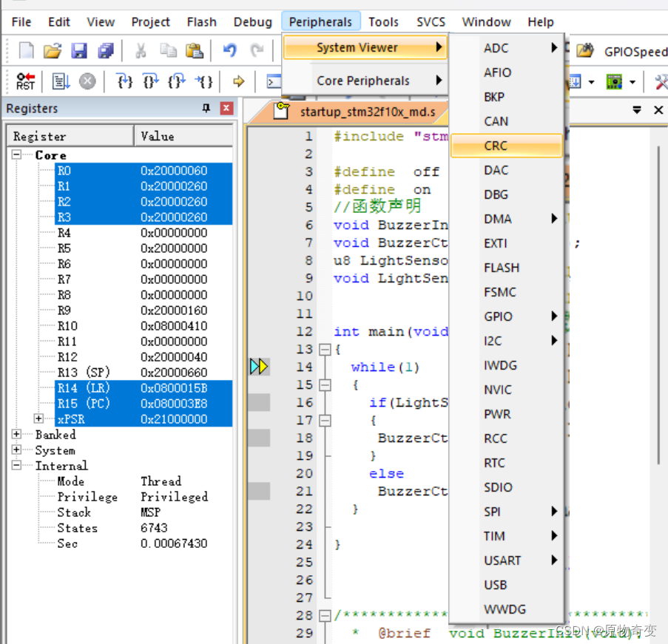This screenshot has height=644, width=668.
Task: Select CRC from the System Viewer menu
Action: coord(496,146)
